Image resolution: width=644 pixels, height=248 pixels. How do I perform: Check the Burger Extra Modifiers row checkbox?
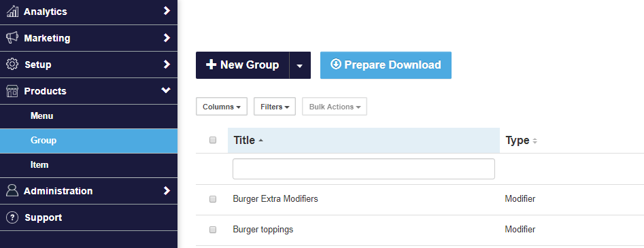click(213, 199)
